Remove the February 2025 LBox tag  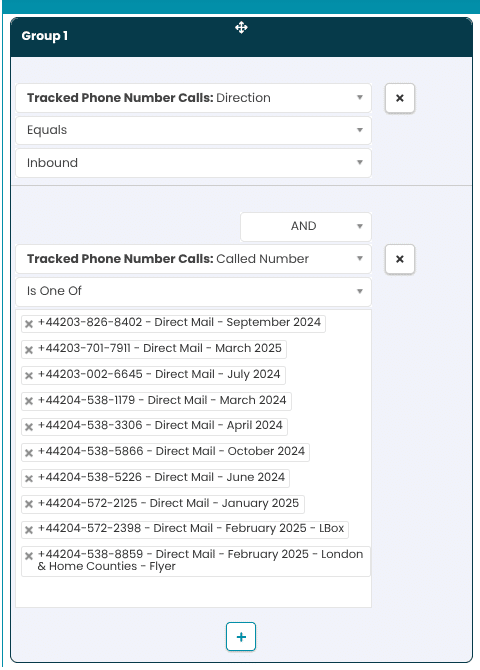[x=29, y=530]
